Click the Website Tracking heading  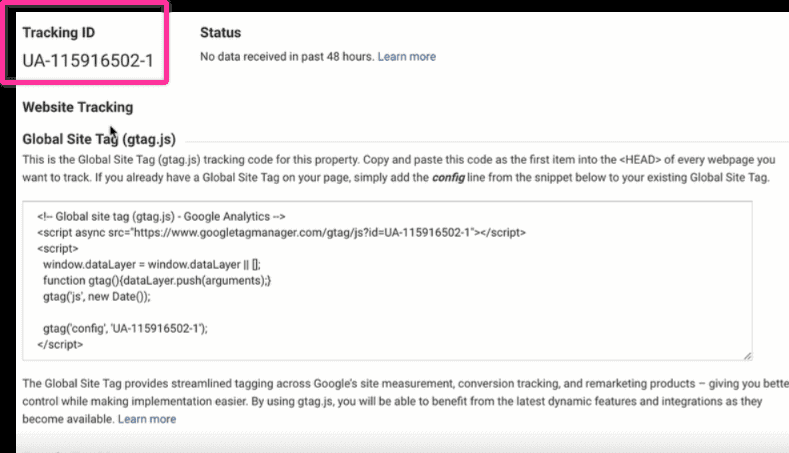[x=77, y=107]
